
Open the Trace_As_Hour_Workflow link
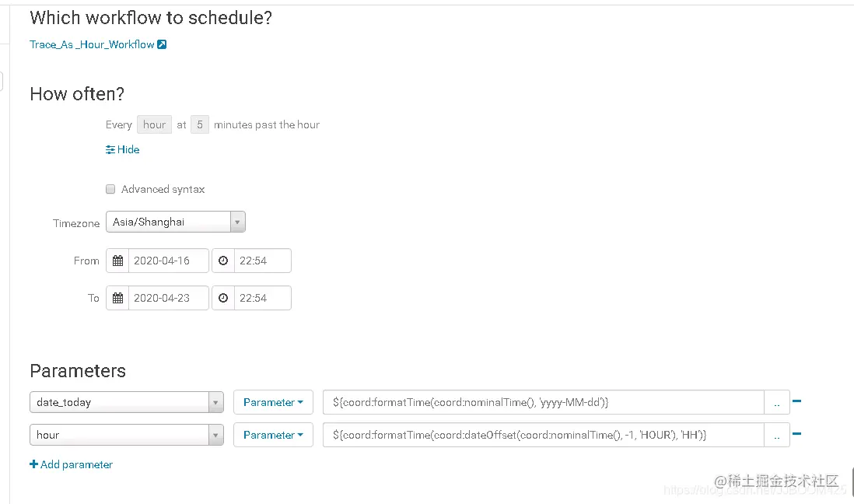[x=92, y=45]
